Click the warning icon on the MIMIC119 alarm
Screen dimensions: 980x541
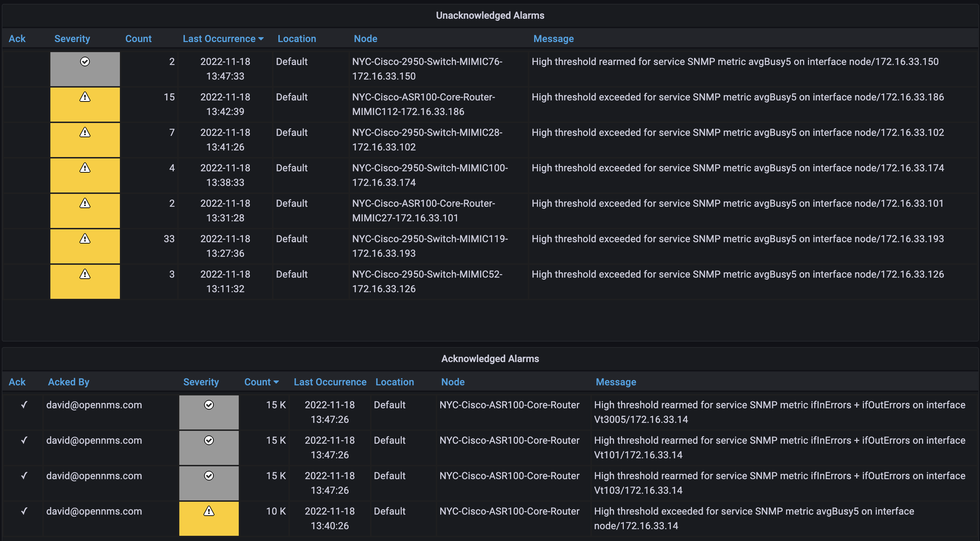[x=85, y=239]
